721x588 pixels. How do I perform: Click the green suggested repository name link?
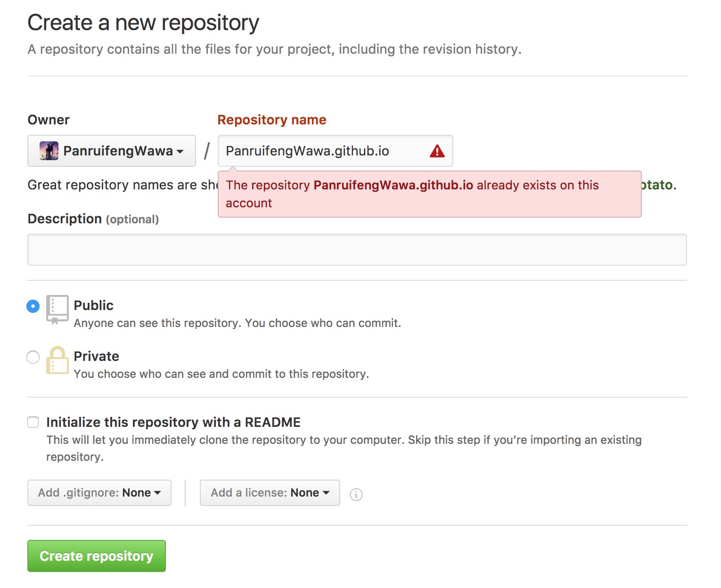pyautogui.click(x=658, y=185)
